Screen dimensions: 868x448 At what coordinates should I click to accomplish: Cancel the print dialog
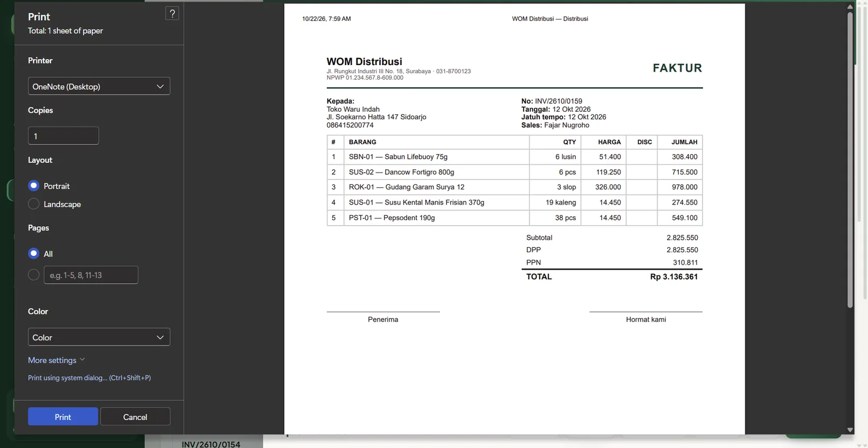pos(135,417)
